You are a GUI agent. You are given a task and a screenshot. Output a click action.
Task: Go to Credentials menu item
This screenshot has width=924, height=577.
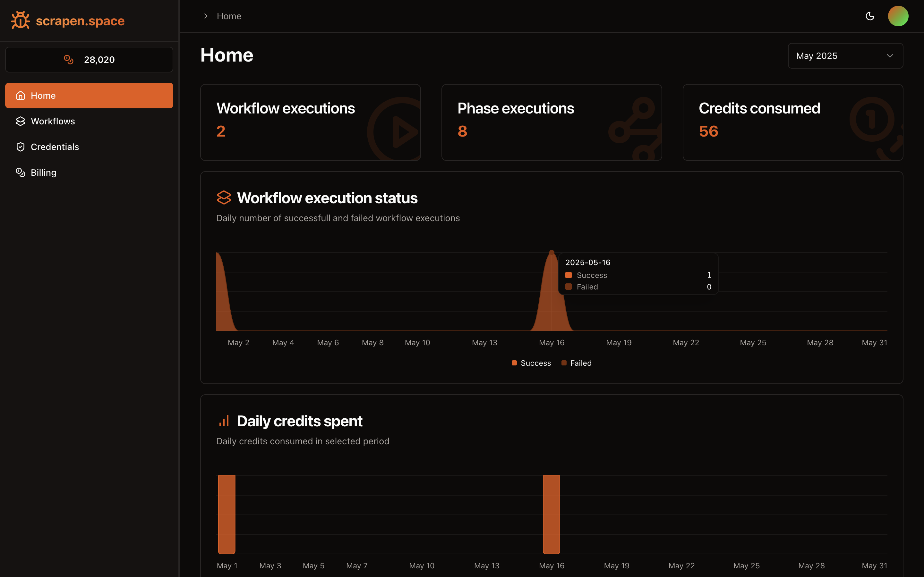click(x=55, y=147)
